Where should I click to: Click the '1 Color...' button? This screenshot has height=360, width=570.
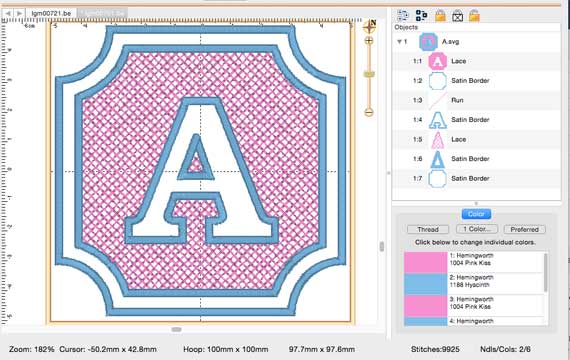(477, 229)
